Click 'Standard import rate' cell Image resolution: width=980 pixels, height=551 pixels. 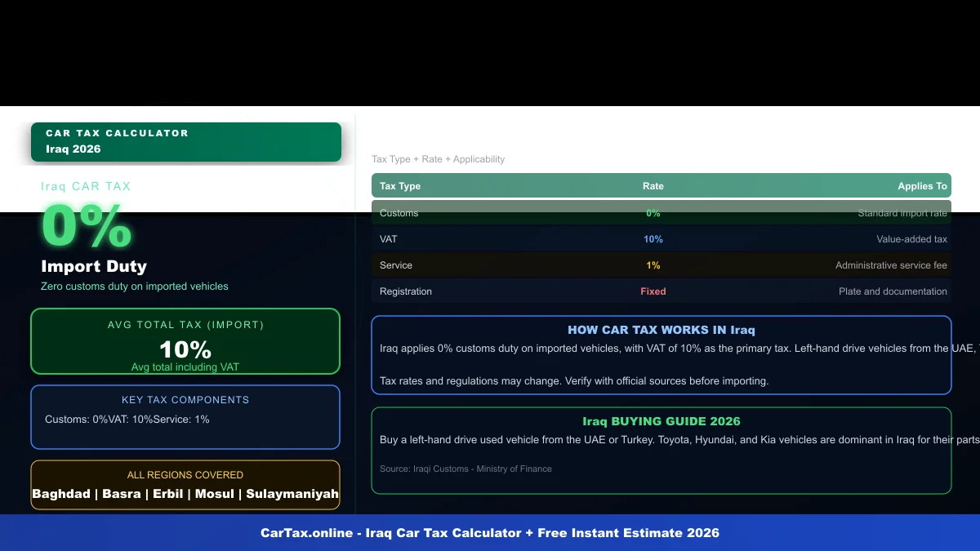[902, 213]
